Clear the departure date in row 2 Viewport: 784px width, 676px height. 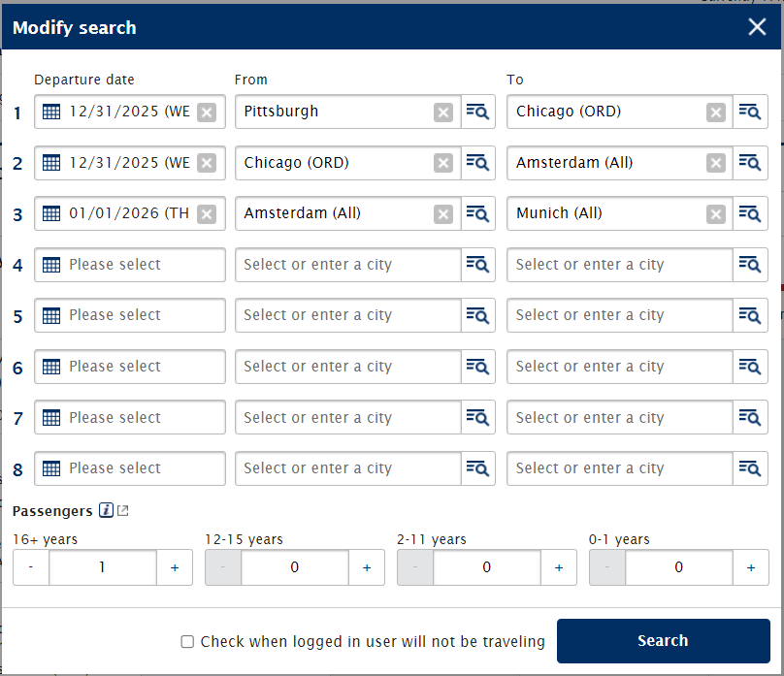pos(206,163)
